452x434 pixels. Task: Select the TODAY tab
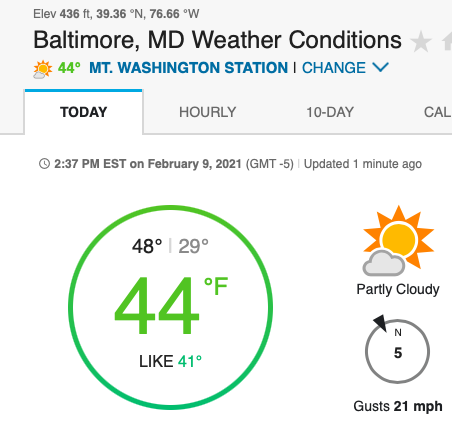(x=84, y=112)
